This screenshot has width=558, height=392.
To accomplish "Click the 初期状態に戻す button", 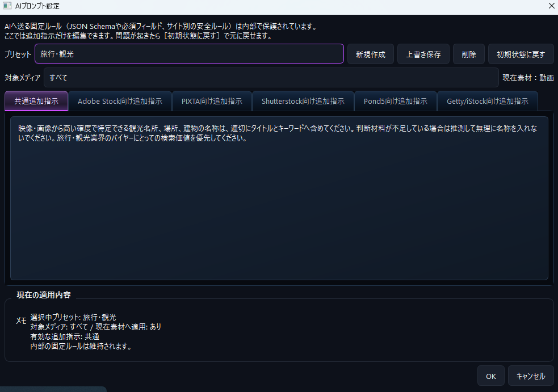I will point(521,54).
